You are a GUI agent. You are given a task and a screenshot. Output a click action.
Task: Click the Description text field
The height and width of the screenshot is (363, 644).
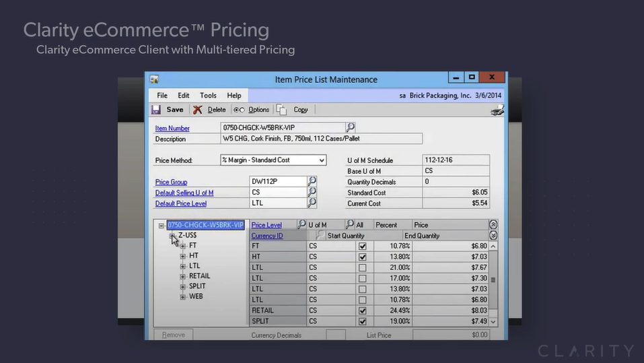pyautogui.click(x=321, y=139)
